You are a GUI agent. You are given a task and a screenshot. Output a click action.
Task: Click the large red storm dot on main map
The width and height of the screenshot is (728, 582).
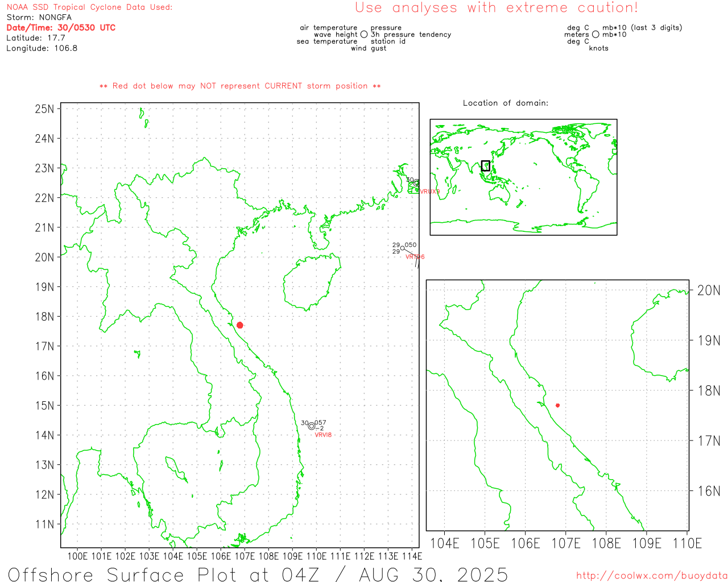coord(240,325)
